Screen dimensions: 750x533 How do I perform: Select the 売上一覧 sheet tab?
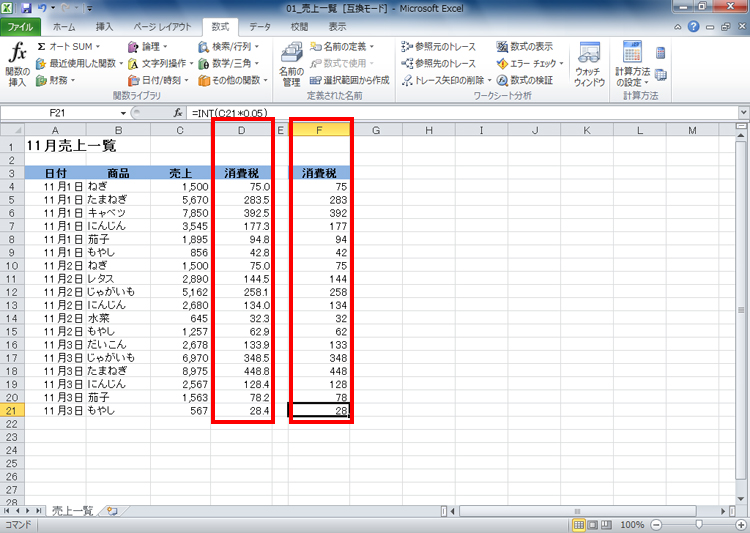[72, 511]
